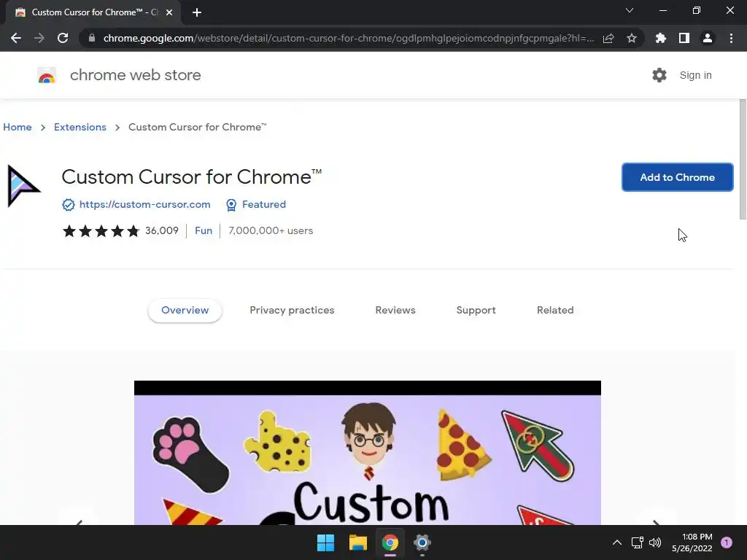This screenshot has height=560, width=747.
Task: Go back with the browser back arrow
Action: click(16, 38)
